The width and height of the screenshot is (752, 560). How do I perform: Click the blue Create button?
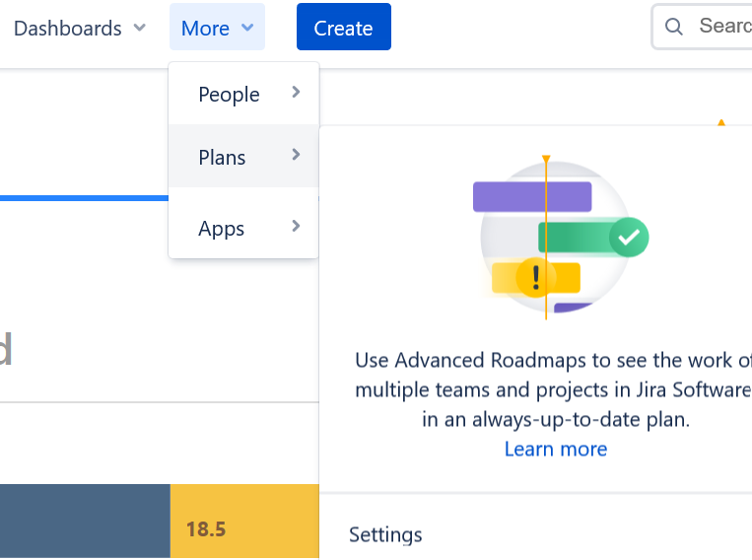(344, 27)
